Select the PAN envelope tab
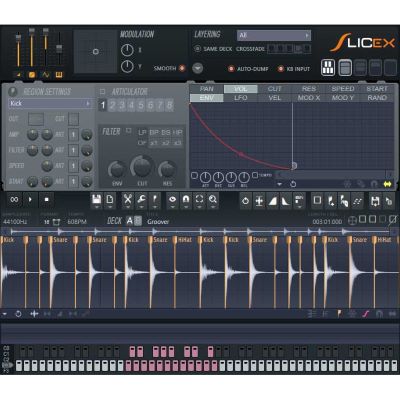This screenshot has width=400, height=400. [207, 89]
